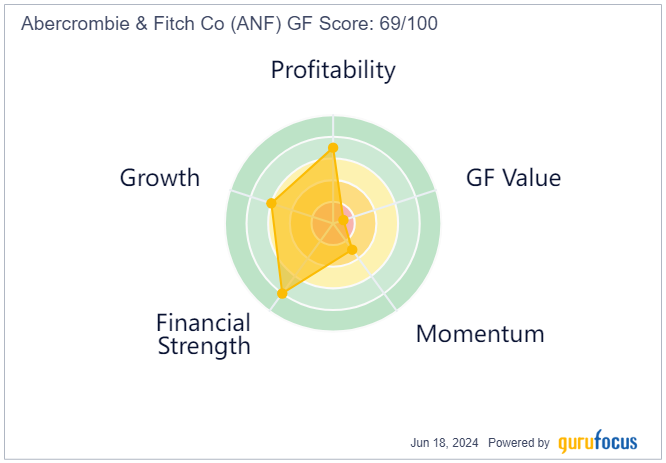Select the Profitability axis label
Viewport: 666px width, 463px height.
click(333, 70)
